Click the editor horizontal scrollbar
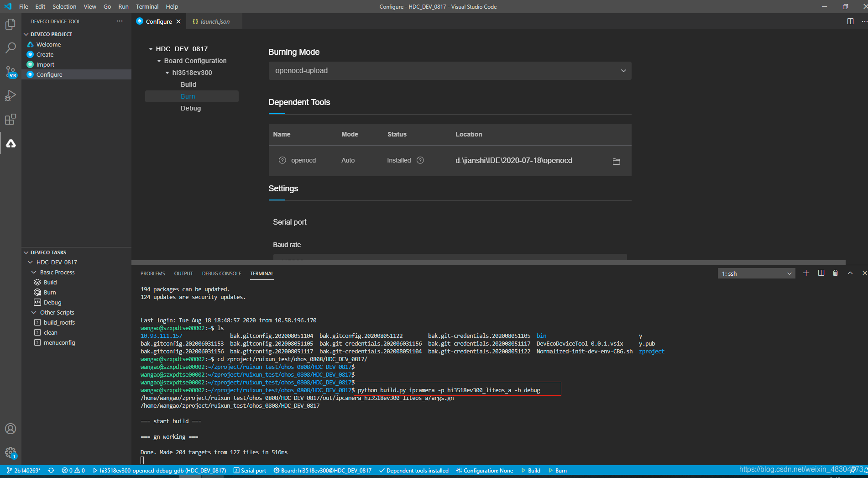The width and height of the screenshot is (868, 478). (x=488, y=263)
